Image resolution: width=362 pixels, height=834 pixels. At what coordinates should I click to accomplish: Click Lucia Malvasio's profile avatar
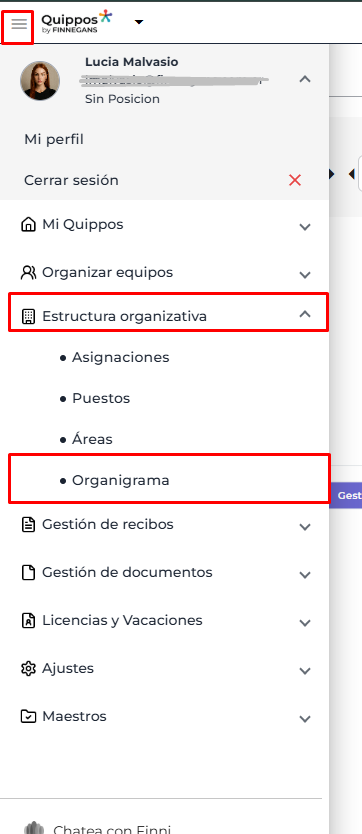[x=40, y=80]
